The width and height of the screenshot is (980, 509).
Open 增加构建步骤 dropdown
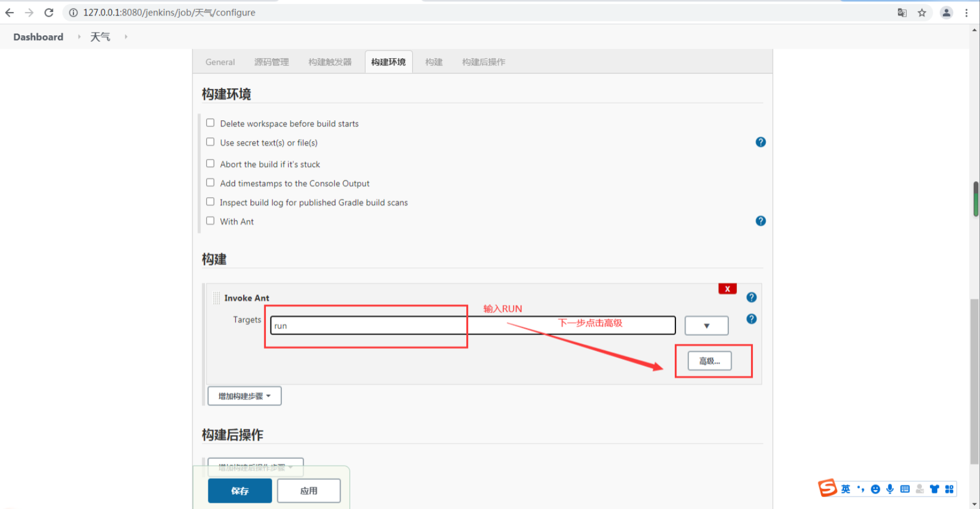click(244, 396)
